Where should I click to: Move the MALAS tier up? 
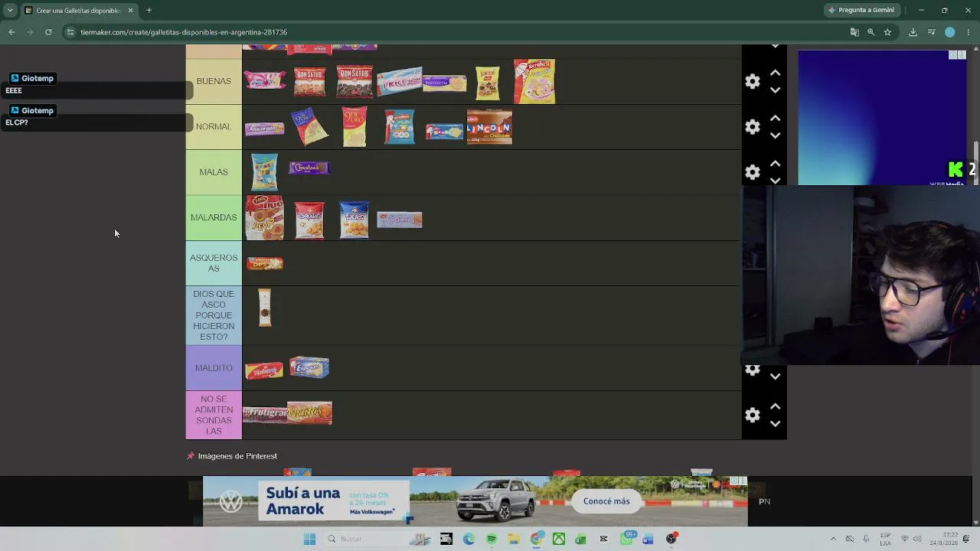[x=775, y=164]
